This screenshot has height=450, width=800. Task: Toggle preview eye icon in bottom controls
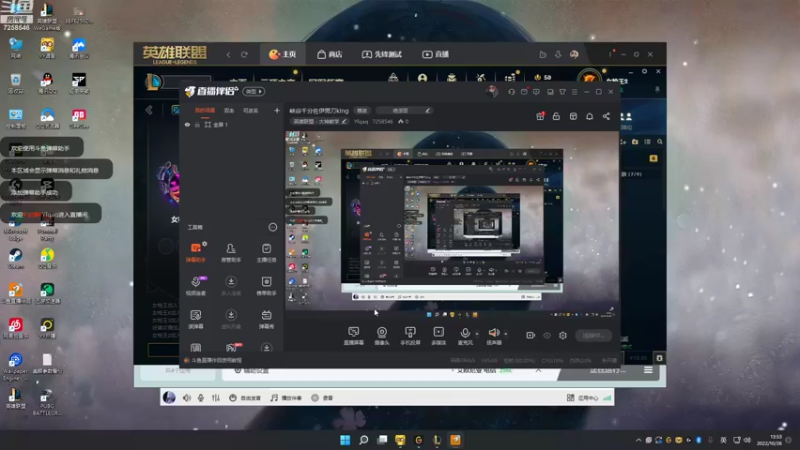tap(547, 335)
